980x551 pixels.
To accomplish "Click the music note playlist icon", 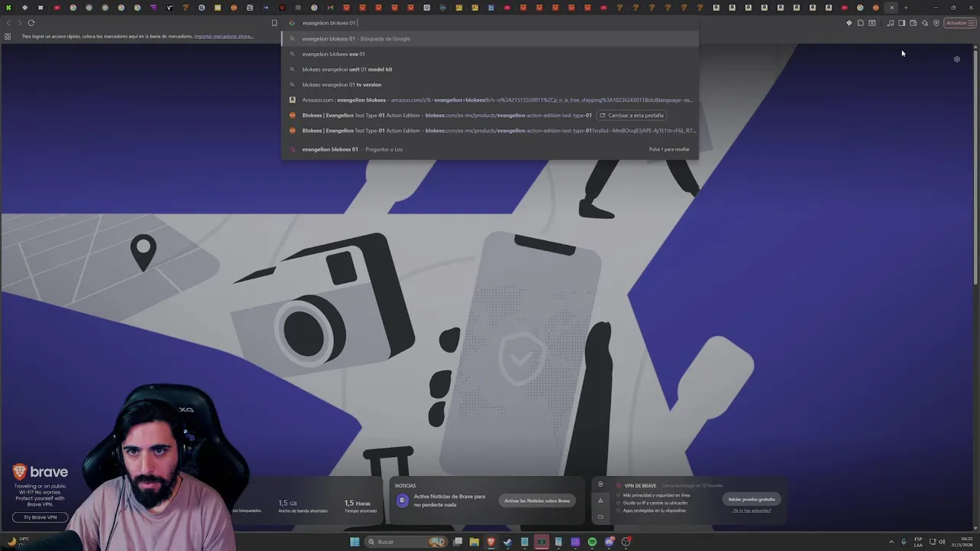I will (x=890, y=23).
